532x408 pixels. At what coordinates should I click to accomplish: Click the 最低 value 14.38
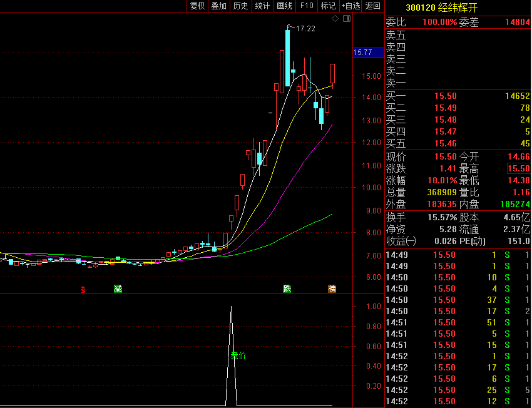519,180
